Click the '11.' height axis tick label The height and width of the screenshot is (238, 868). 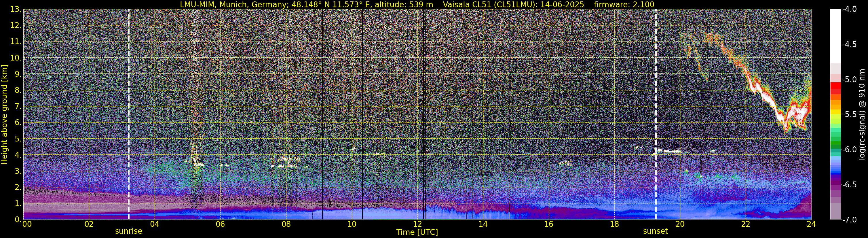click(16, 42)
